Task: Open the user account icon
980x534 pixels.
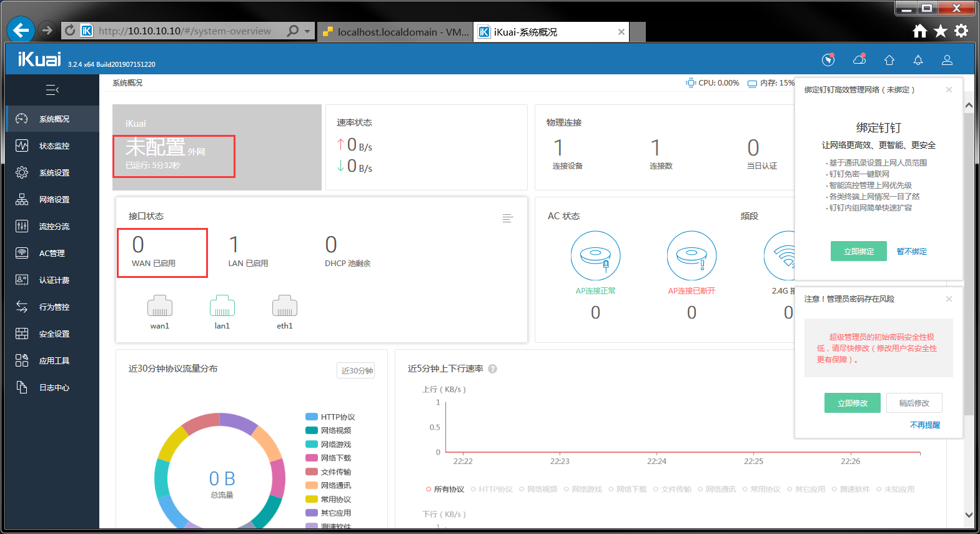Action: (x=947, y=60)
